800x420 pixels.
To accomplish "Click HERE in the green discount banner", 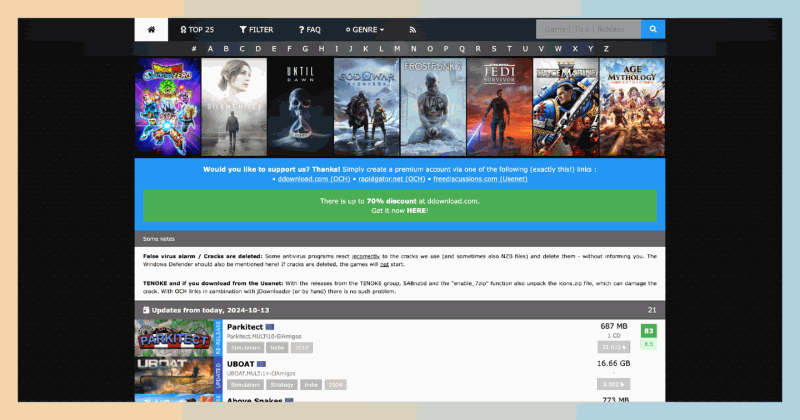I will [x=416, y=211].
